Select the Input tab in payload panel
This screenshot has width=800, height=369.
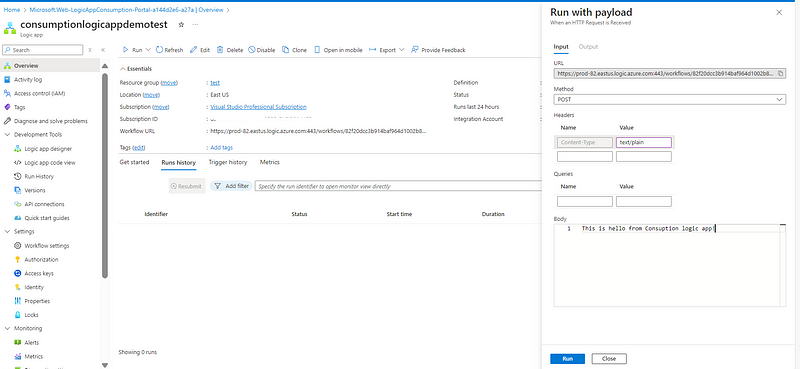(561, 46)
